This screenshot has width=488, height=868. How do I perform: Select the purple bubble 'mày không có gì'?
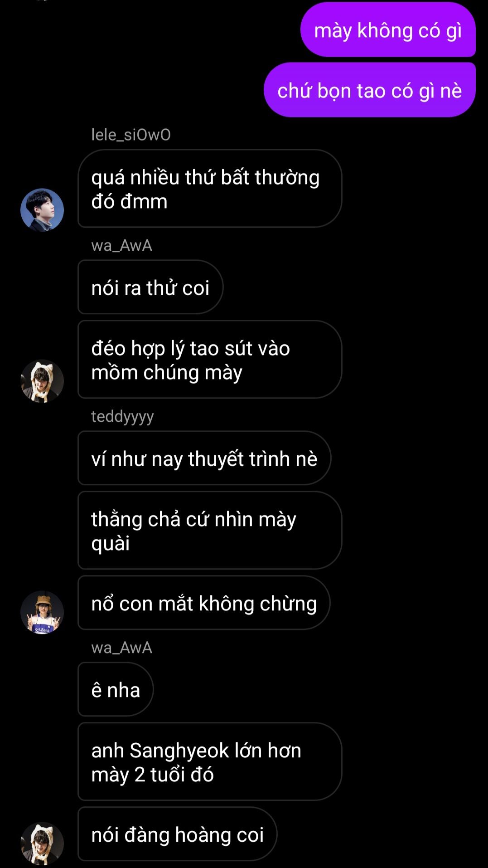[388, 30]
